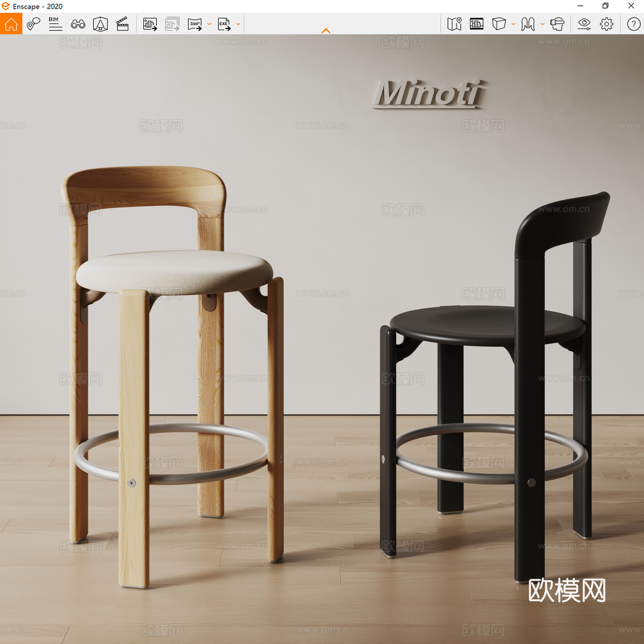644x644 pixels.
Task: Open the Video Editor clapperboard tool
Action: (122, 23)
